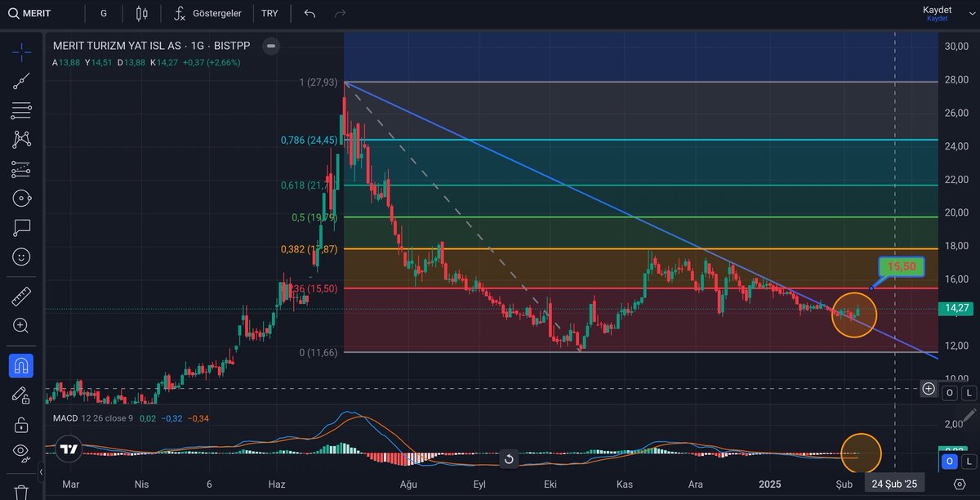The width and height of the screenshot is (980, 500).
Task: Click the 2025 label on time axis
Action: coord(770,484)
